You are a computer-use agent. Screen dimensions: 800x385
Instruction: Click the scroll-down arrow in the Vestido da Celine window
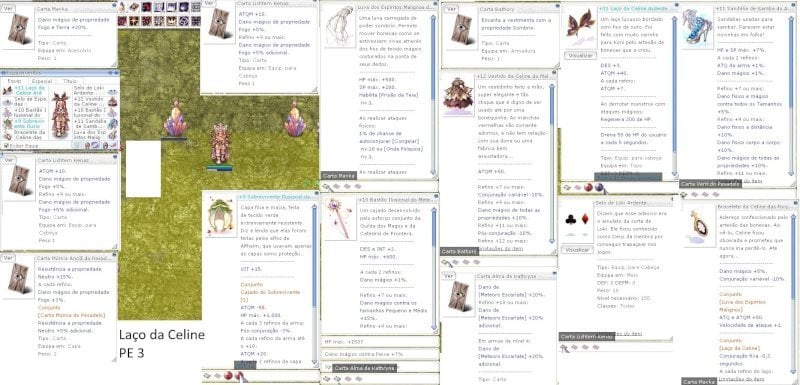pos(551,240)
